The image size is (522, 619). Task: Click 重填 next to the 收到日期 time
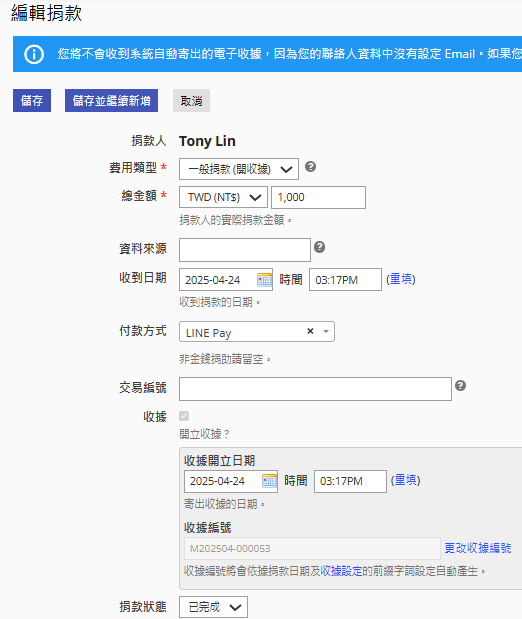[401, 279]
